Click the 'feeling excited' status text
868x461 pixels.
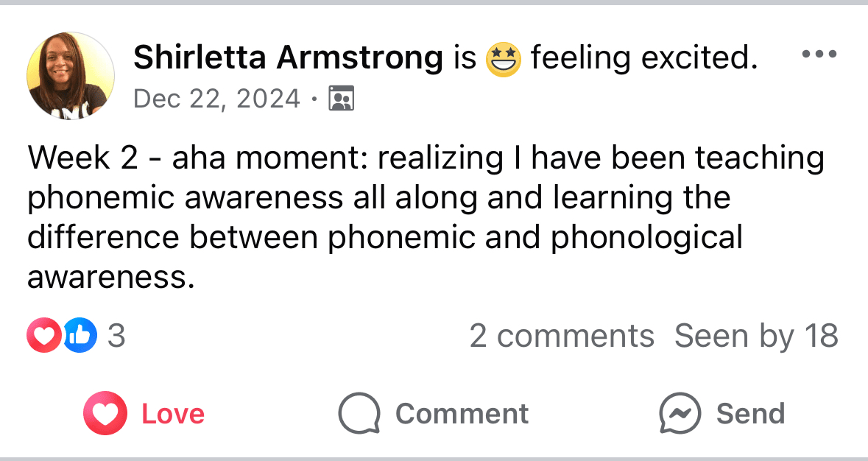pos(644,57)
